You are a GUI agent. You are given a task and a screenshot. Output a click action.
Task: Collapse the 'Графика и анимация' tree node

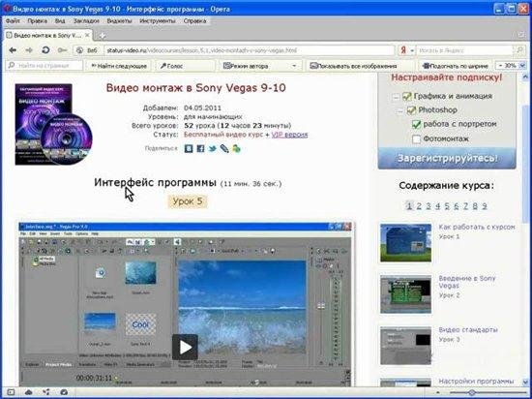tap(396, 97)
